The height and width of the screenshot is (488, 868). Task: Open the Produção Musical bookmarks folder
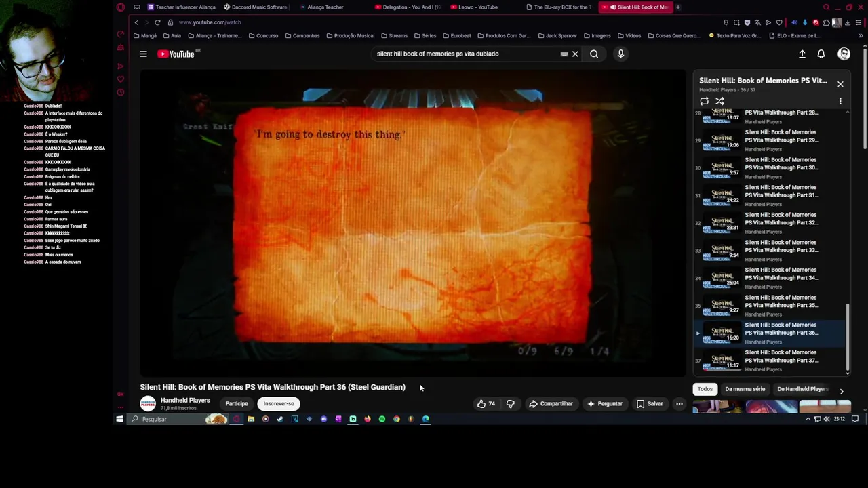[350, 36]
